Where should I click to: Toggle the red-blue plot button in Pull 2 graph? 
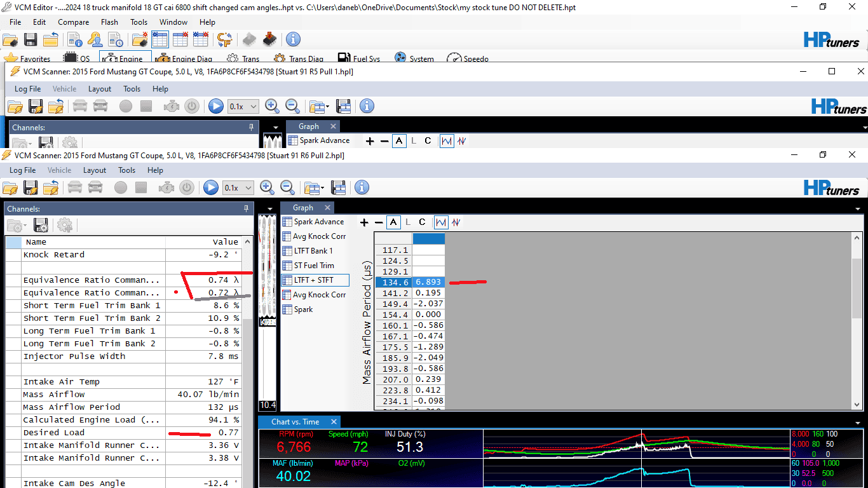[x=456, y=222]
